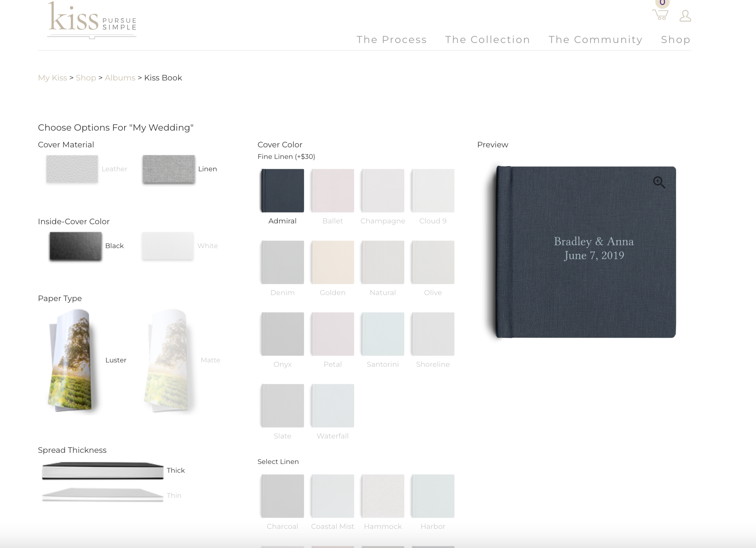
Task: Follow the Shop breadcrumb link
Action: pos(86,78)
